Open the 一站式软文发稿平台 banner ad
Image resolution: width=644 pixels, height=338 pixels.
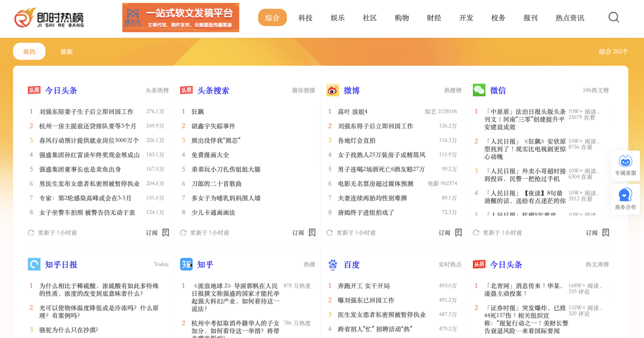tap(181, 18)
